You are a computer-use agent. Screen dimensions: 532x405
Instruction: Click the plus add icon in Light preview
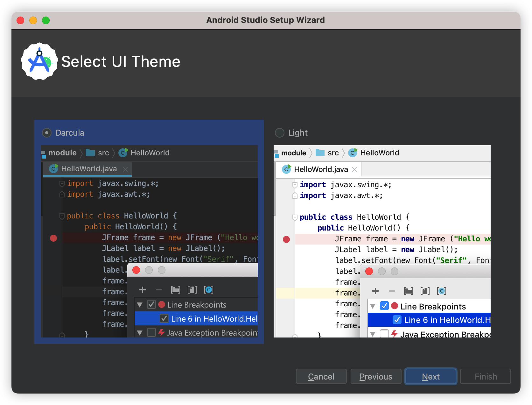click(x=375, y=291)
